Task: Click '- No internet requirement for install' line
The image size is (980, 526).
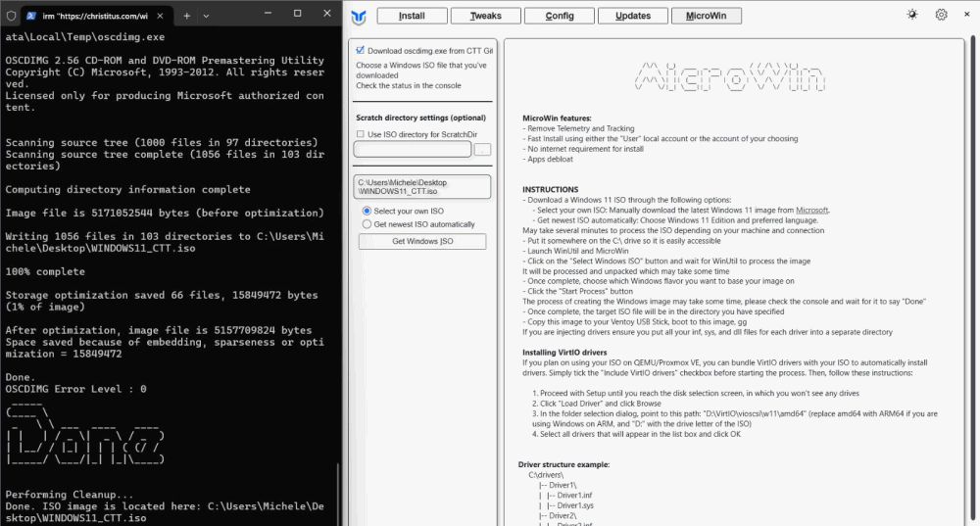Action: pos(583,149)
